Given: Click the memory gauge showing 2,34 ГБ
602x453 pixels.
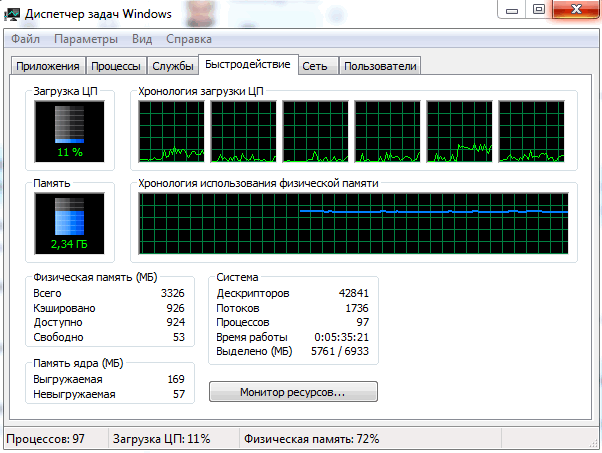Looking at the screenshot, I should tap(69, 223).
